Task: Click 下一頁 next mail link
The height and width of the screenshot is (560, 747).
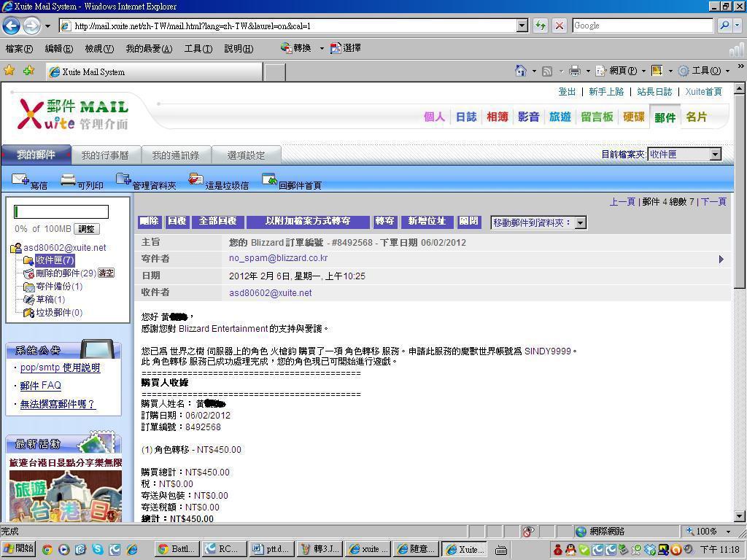Action: pyautogui.click(x=713, y=202)
